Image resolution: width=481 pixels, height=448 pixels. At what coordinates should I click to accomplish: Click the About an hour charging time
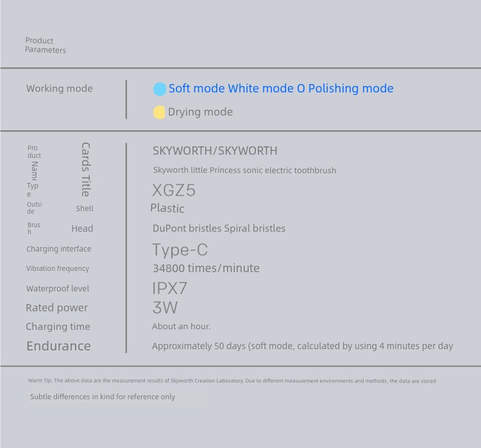[x=181, y=327]
